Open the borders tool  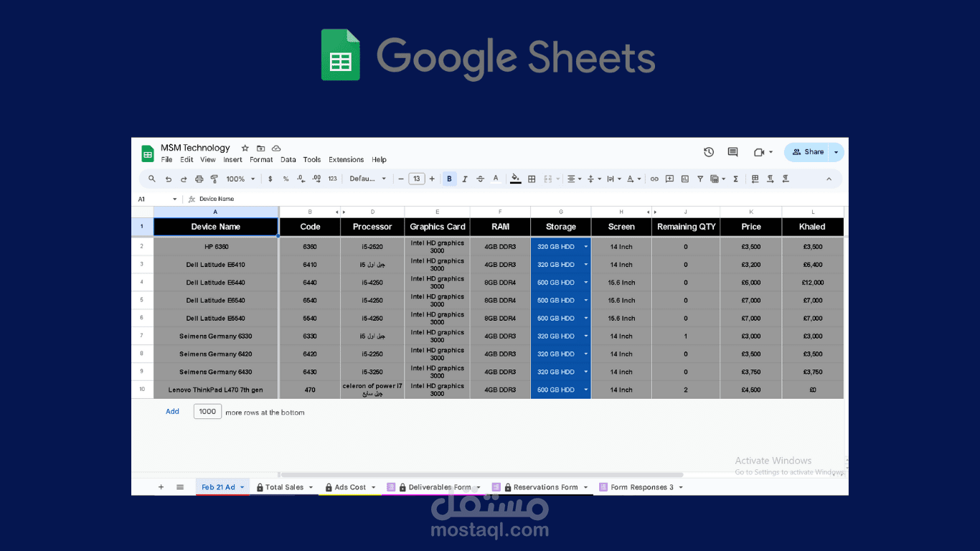point(532,179)
